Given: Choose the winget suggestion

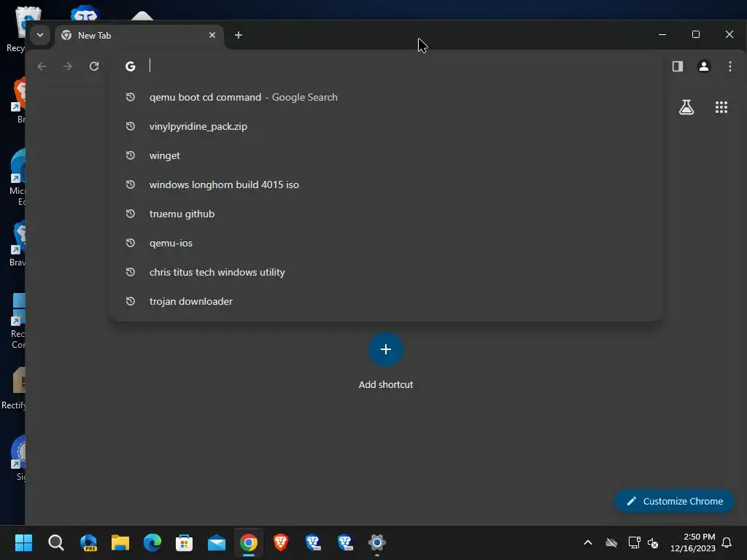Looking at the screenshot, I should click(385, 155).
